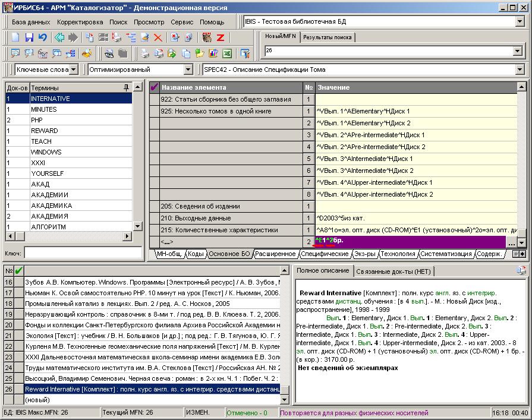Go to previous record with green arrow

[59, 37]
